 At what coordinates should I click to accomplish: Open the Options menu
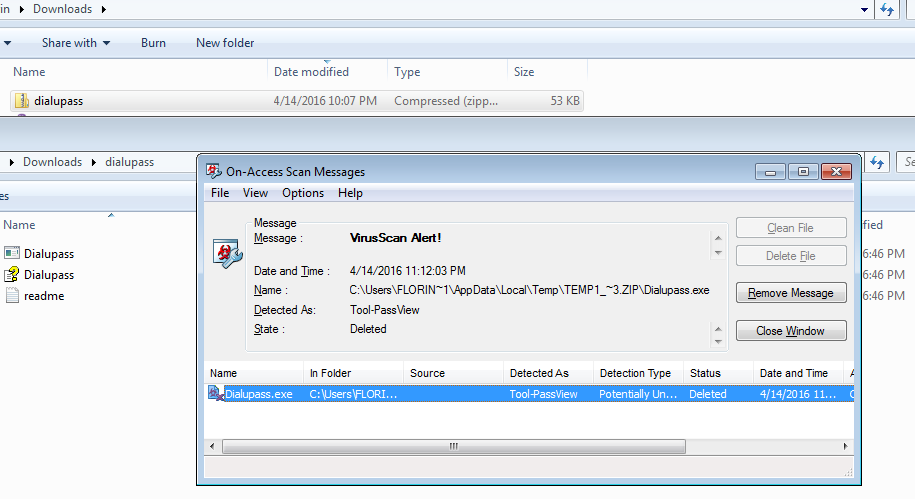click(x=303, y=193)
